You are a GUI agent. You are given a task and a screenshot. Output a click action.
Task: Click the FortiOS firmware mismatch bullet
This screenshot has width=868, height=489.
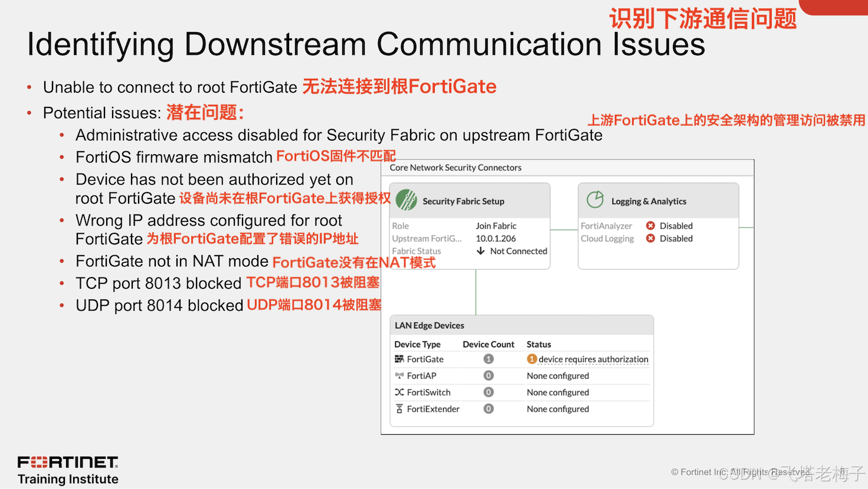174,157
